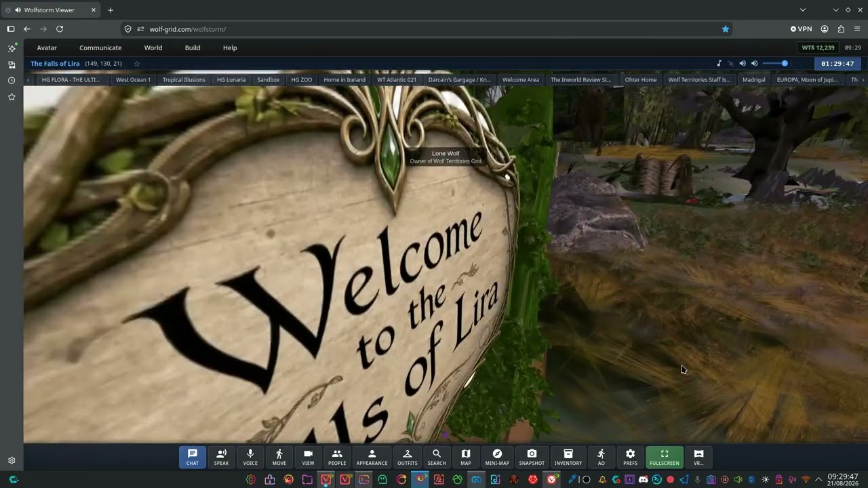Mute master volume speaker next to slider
This screenshot has height=488, width=868.
(754, 64)
